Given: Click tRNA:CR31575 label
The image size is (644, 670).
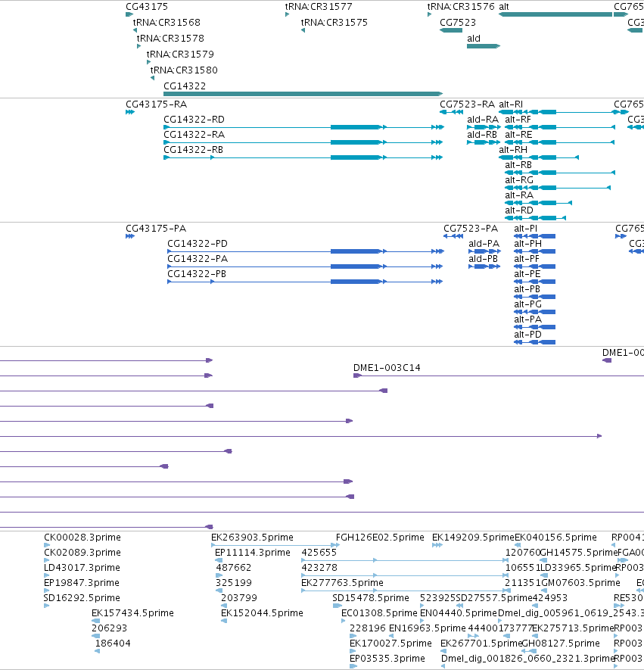Looking at the screenshot, I should [334, 22].
